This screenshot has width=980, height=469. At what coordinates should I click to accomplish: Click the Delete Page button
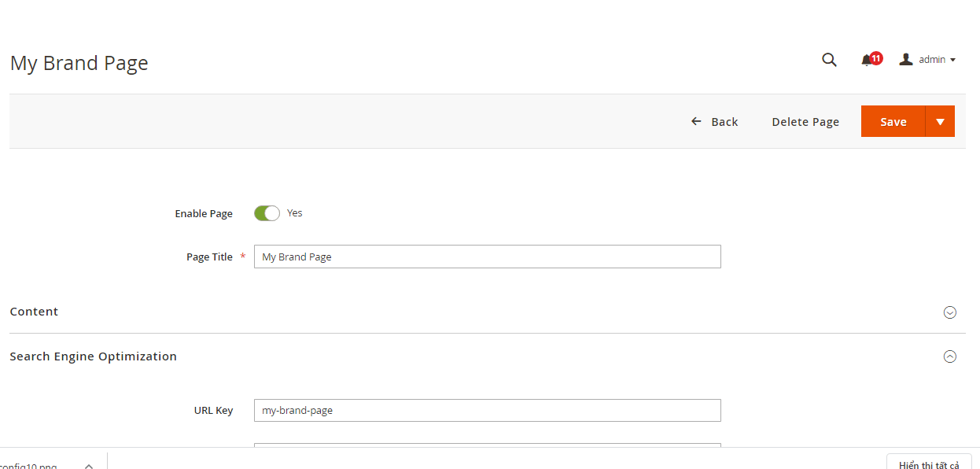[x=805, y=122]
